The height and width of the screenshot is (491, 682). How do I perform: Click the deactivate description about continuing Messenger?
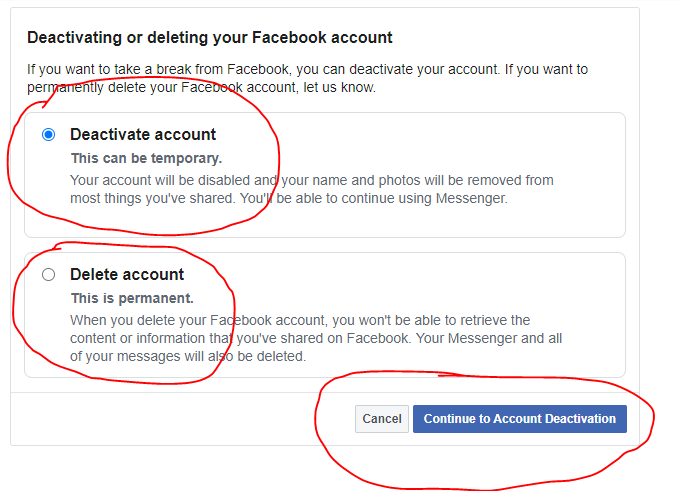pyautogui.click(x=312, y=189)
